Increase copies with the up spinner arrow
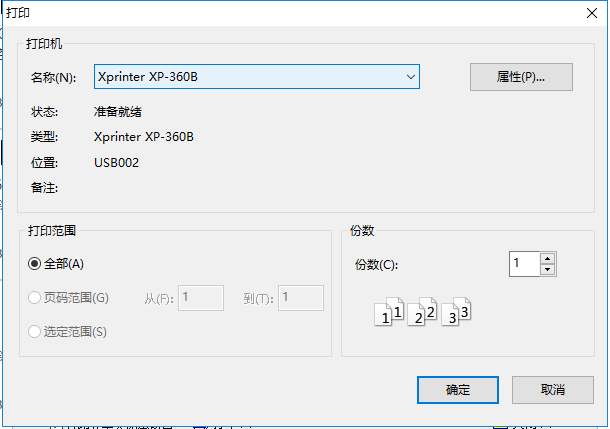This screenshot has width=610, height=429. coord(548,258)
